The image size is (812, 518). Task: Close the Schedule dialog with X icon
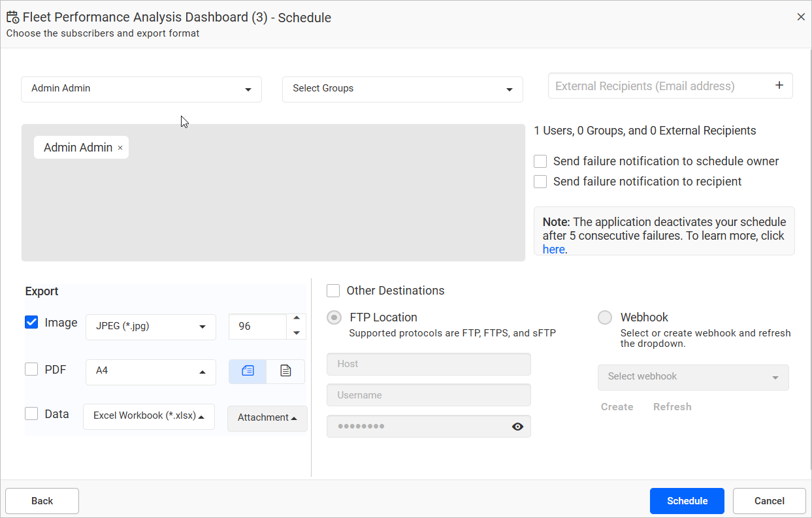(x=801, y=17)
